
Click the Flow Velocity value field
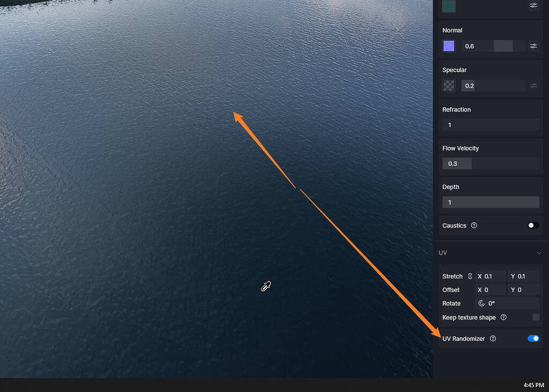[456, 163]
